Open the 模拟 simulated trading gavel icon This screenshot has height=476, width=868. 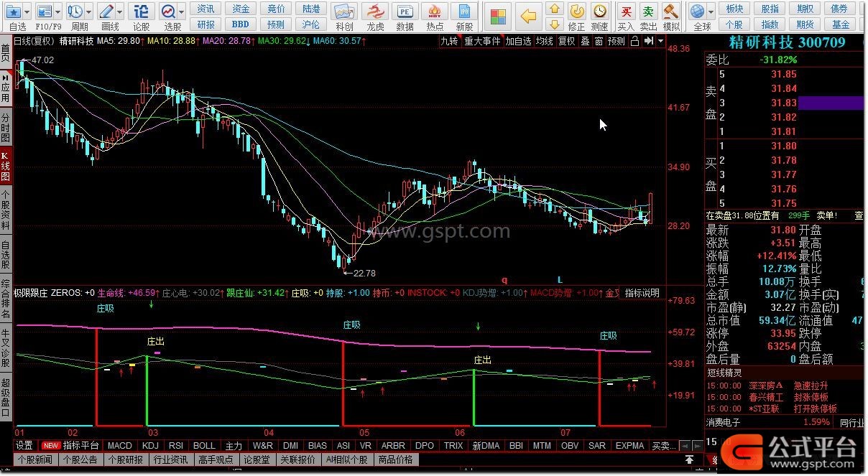(671, 11)
